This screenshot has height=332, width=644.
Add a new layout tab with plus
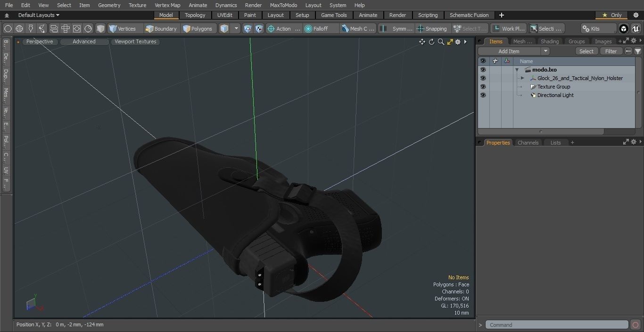pyautogui.click(x=501, y=15)
